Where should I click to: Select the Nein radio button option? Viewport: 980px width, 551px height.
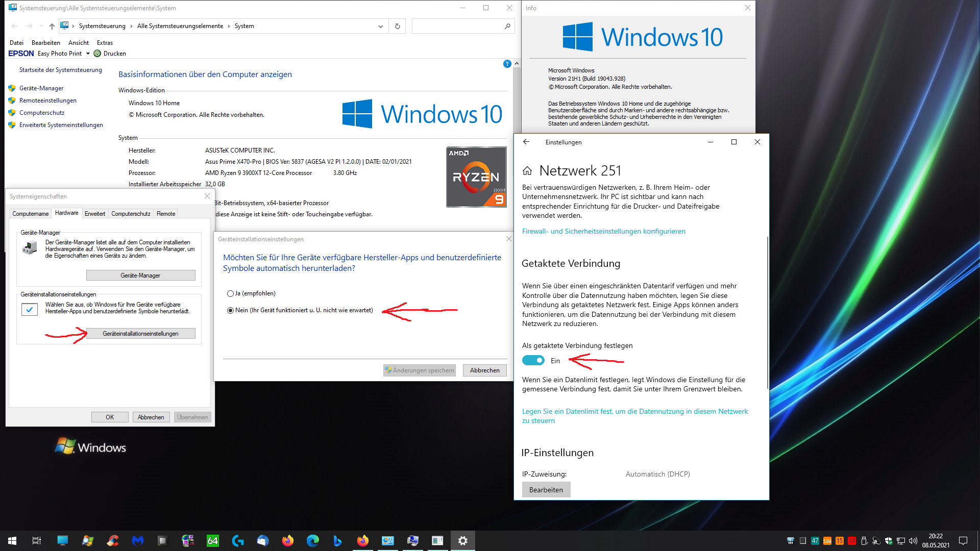point(230,310)
